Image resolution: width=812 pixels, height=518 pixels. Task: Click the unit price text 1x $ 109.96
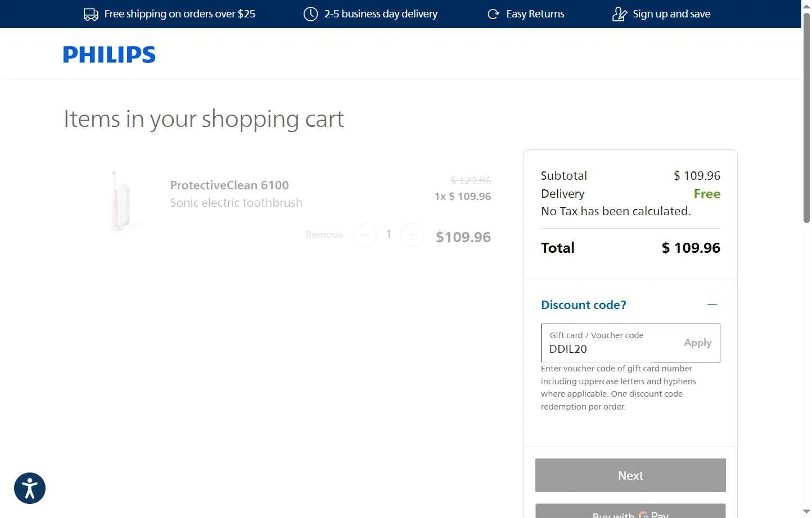click(463, 197)
